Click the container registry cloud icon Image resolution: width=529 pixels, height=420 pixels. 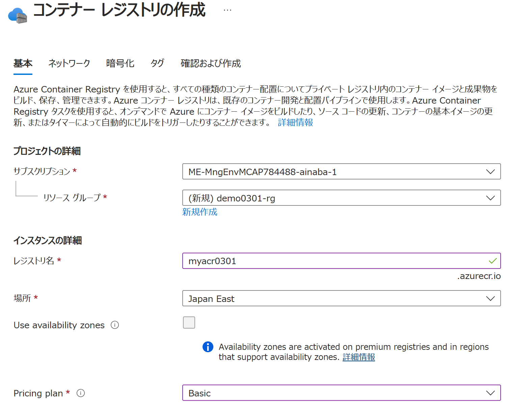pyautogui.click(x=18, y=16)
